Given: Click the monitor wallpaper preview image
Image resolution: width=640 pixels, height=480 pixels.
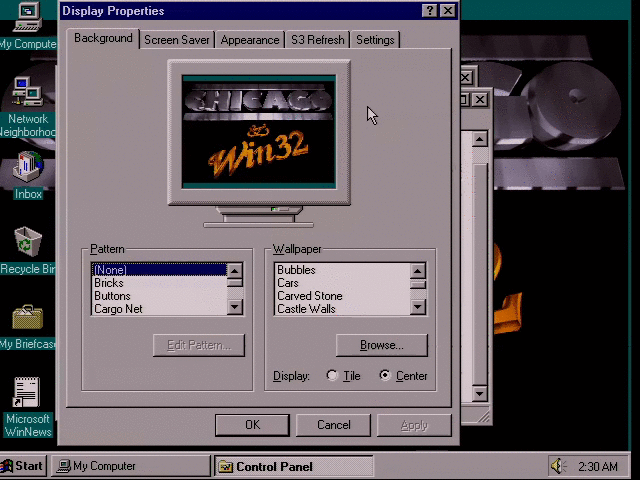Looking at the screenshot, I should (x=259, y=131).
